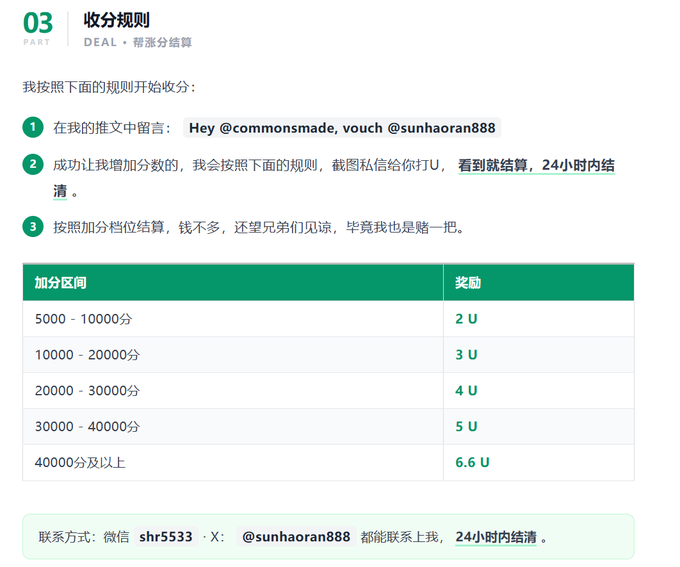
Task: Click the underlined "24小时内结清" in the contact box
Action: pyautogui.click(x=496, y=537)
